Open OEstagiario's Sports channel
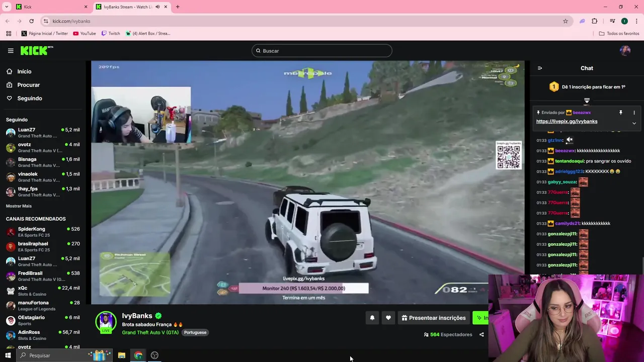Screen dimensions: 644x362 (x=43, y=320)
